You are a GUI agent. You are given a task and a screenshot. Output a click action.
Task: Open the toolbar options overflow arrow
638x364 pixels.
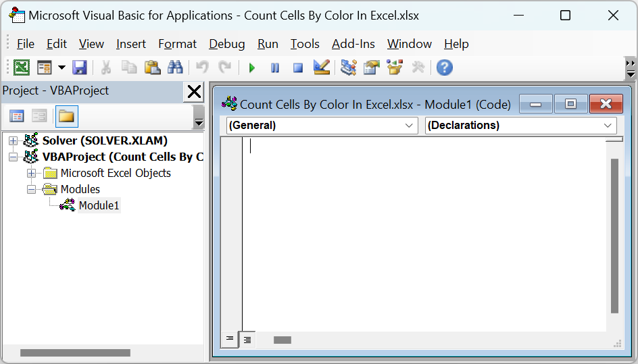631,69
